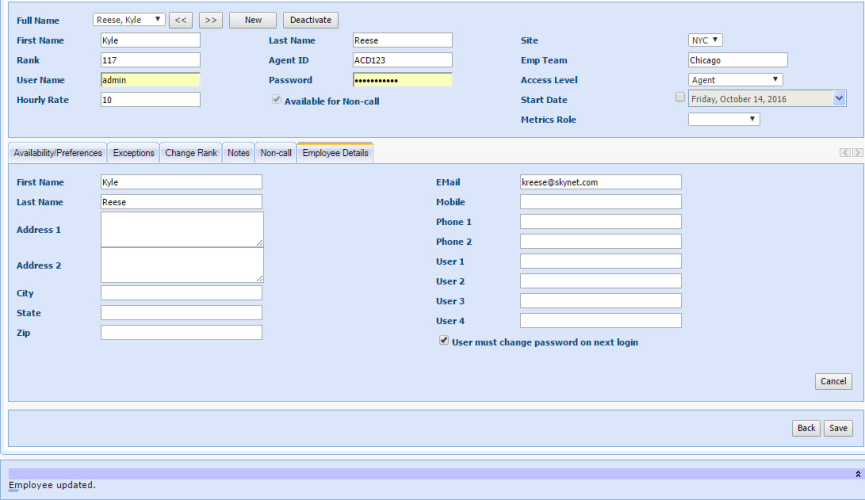Open the Change Rank tab
The image size is (865, 500).
pos(191,153)
